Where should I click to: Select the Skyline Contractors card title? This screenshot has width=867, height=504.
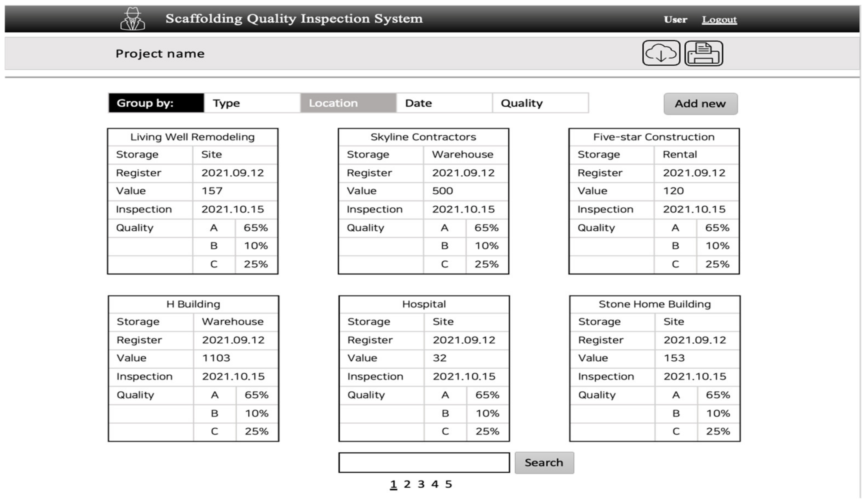point(423,137)
